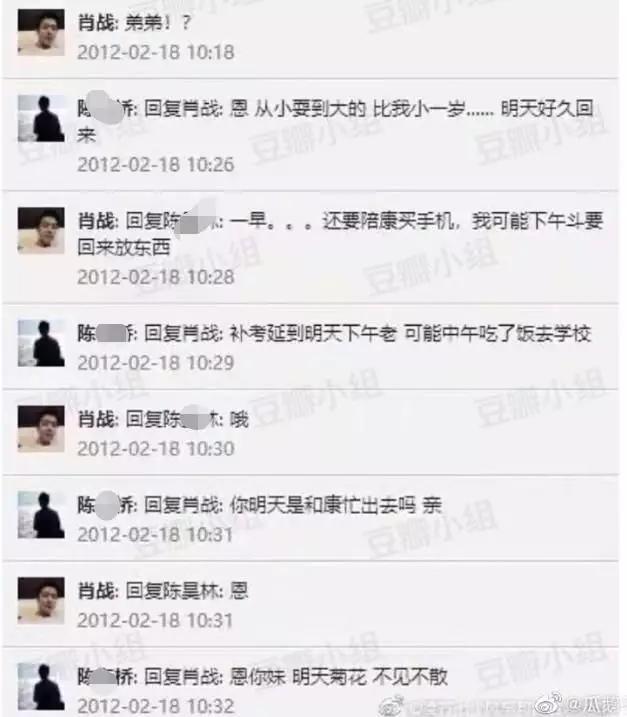Image resolution: width=627 pixels, height=717 pixels.
Task: Click silhouette avatar on first 10:31 comment
Action: tap(41, 515)
